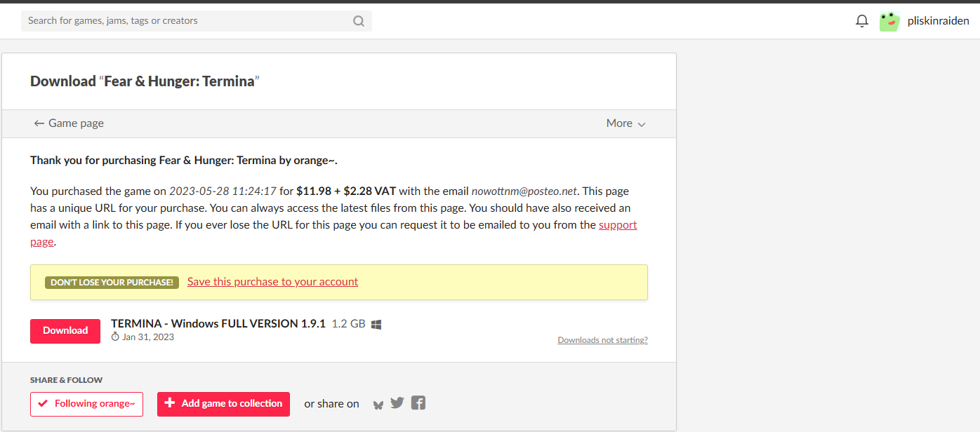The height and width of the screenshot is (432, 980).
Task: Click the red Download button
Action: click(x=65, y=330)
